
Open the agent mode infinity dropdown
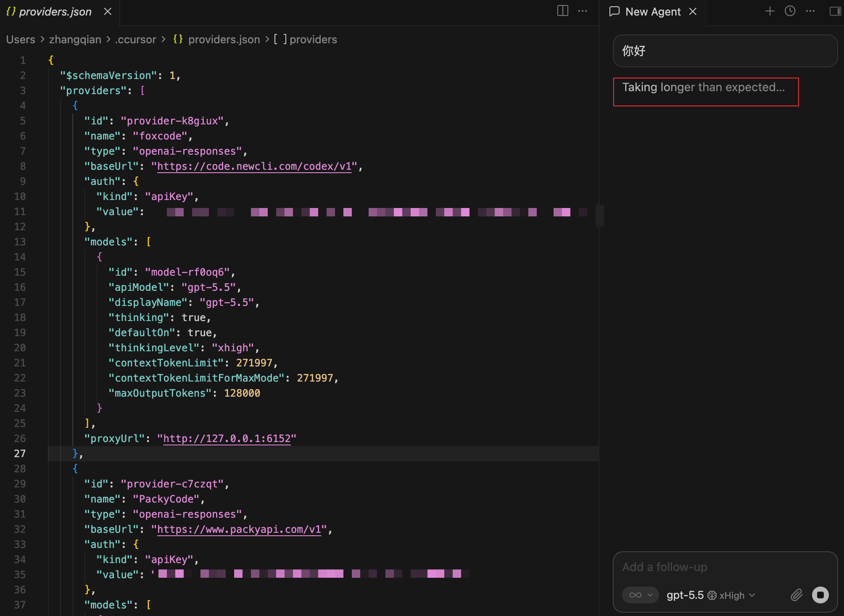(x=641, y=595)
